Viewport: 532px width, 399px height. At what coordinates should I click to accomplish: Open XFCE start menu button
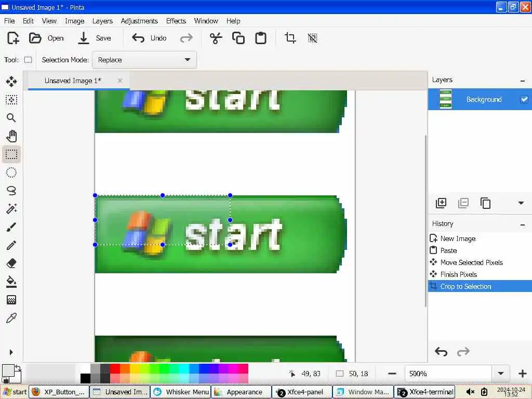[x=15, y=392]
